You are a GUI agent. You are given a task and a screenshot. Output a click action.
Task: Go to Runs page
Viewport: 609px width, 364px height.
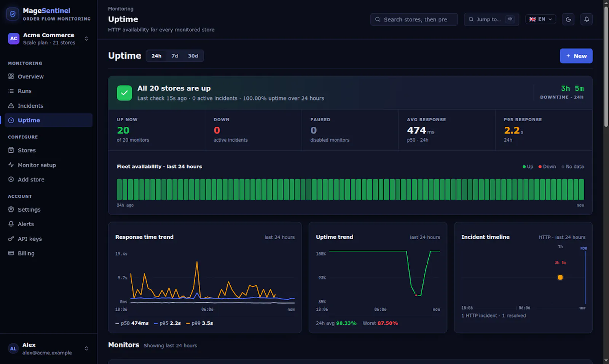pos(48,91)
